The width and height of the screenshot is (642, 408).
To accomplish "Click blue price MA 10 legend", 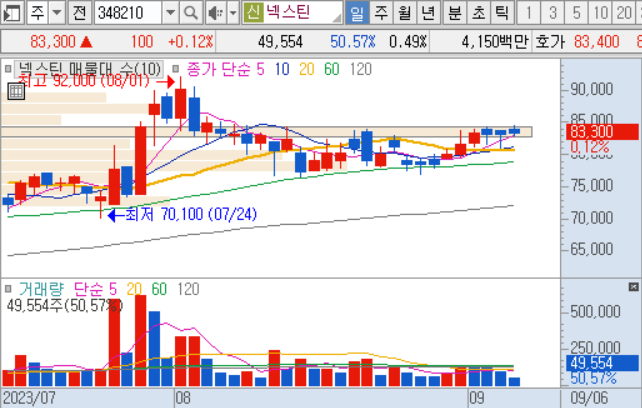I will [282, 69].
